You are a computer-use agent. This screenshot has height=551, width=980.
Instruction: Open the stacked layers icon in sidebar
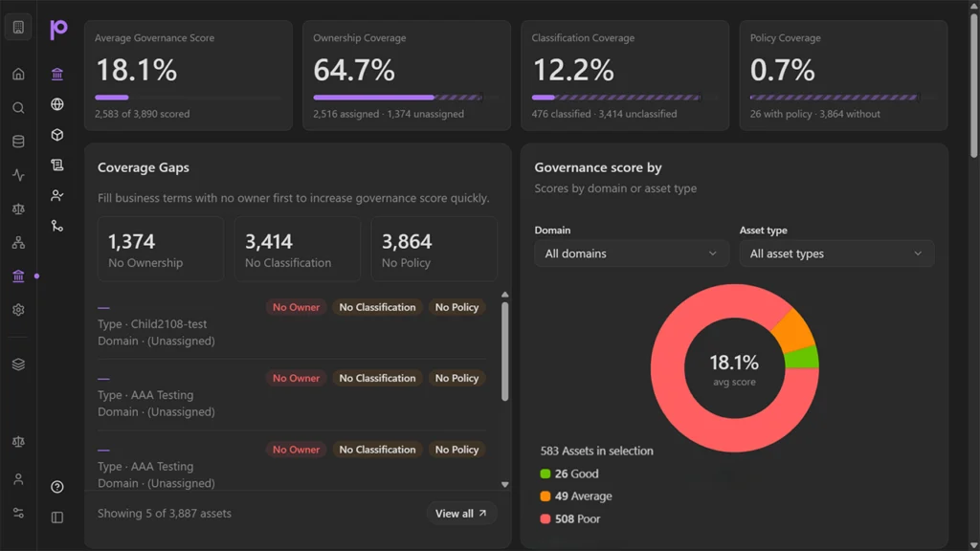coord(18,364)
